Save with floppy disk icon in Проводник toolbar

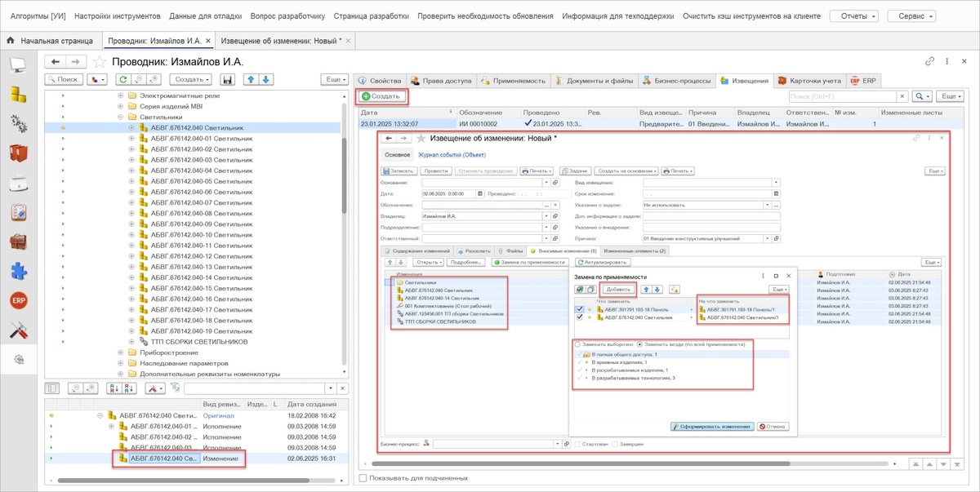227,79
